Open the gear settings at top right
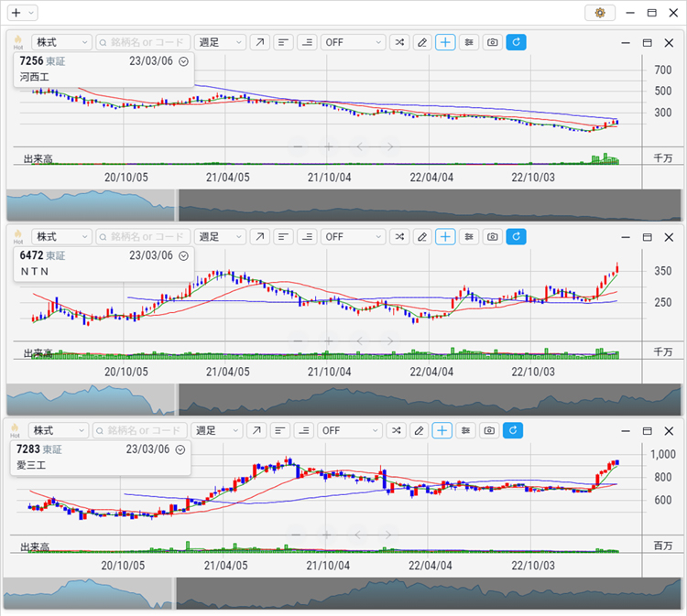The width and height of the screenshot is (687, 616). click(600, 13)
